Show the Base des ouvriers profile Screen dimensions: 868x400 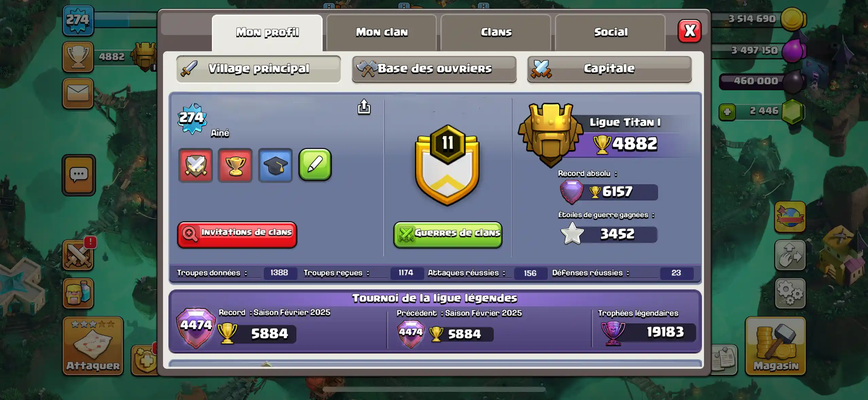434,69
